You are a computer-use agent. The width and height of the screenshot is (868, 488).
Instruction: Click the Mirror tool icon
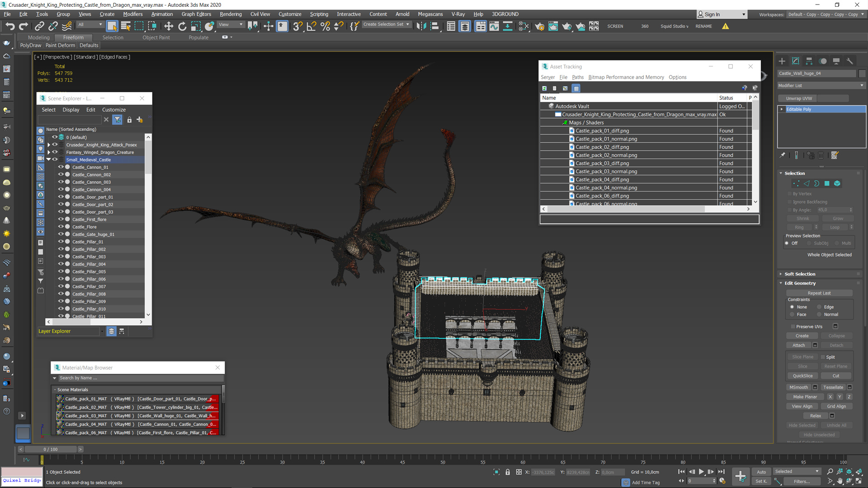point(421,26)
